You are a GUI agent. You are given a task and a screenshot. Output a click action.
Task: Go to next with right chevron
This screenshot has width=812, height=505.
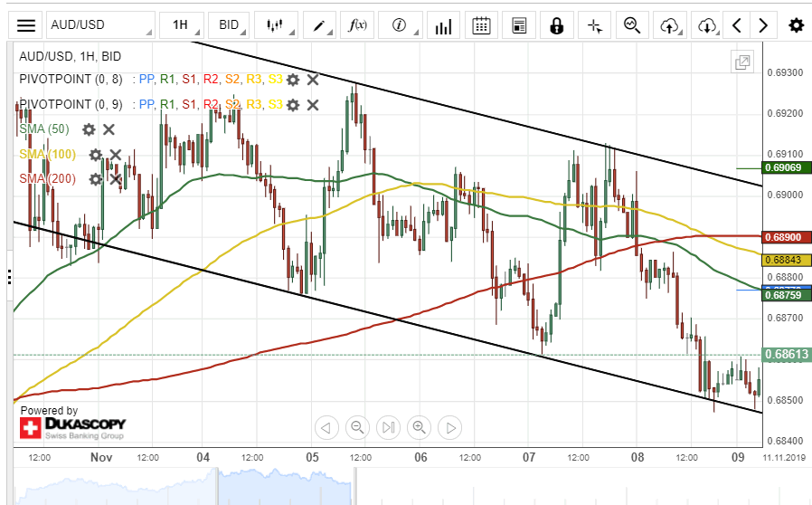[763, 24]
